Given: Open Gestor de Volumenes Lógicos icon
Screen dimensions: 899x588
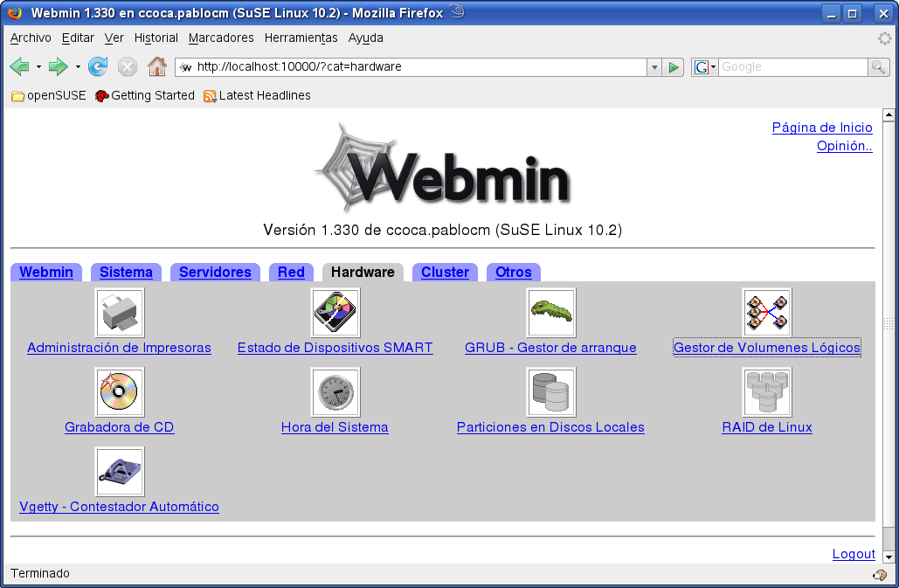Looking at the screenshot, I should (766, 312).
